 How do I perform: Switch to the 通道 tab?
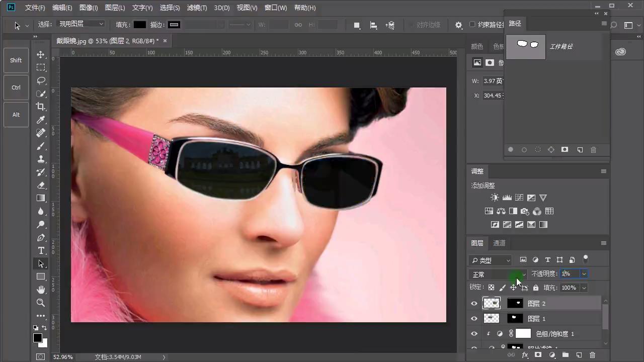click(499, 243)
